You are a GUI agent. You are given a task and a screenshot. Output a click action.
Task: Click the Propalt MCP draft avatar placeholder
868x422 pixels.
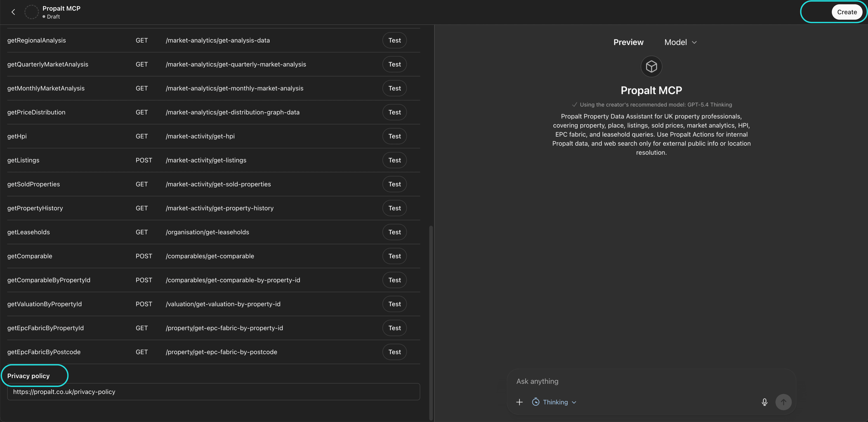coord(31,12)
